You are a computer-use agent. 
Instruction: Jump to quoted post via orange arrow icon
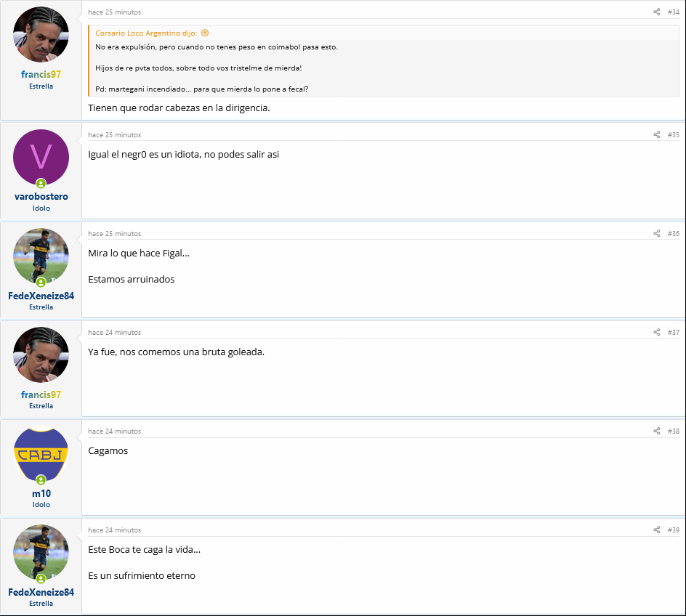click(205, 33)
